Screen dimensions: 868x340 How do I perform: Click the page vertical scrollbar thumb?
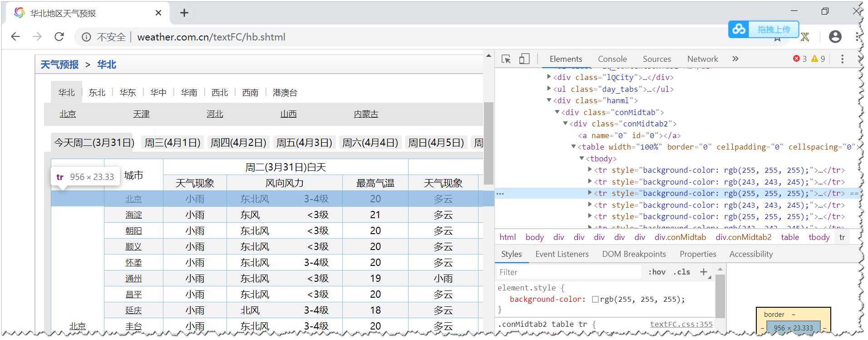(x=488, y=143)
